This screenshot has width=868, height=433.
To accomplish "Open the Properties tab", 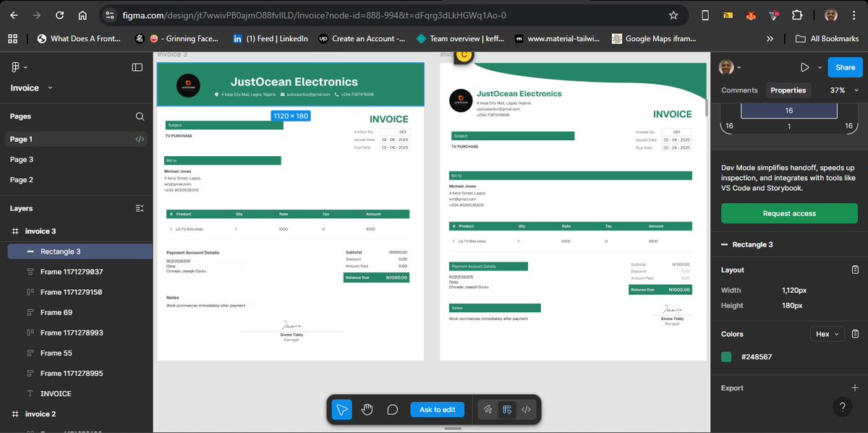I will [788, 90].
